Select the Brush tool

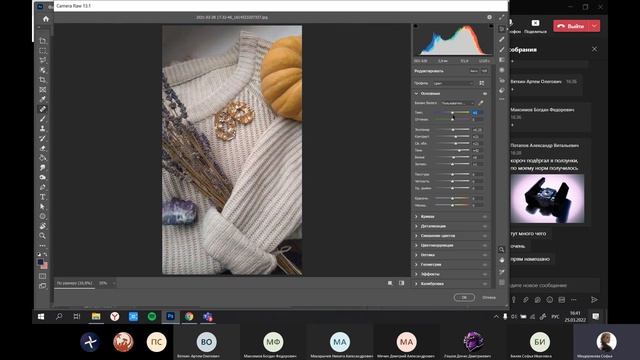[x=42, y=119]
